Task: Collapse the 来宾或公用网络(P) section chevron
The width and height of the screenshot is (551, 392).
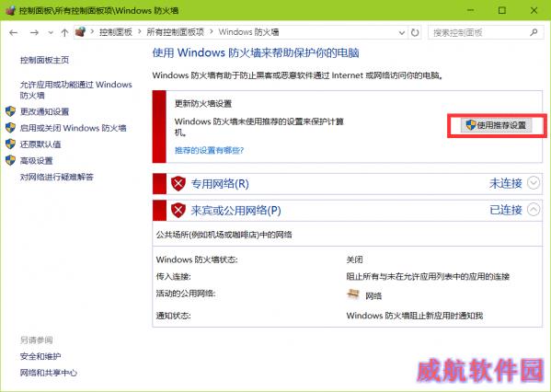Action: pyautogui.click(x=534, y=210)
